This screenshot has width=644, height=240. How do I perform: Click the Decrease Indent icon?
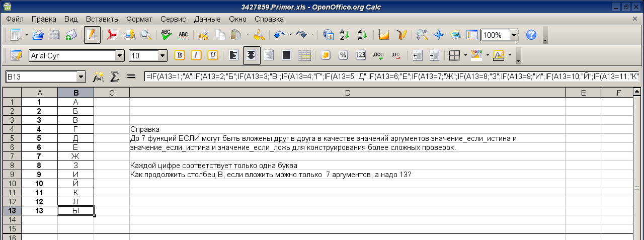[417, 55]
